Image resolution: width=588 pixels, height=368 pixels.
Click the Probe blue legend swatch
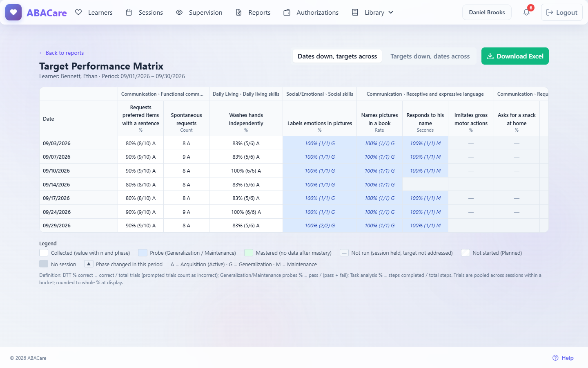point(143,253)
